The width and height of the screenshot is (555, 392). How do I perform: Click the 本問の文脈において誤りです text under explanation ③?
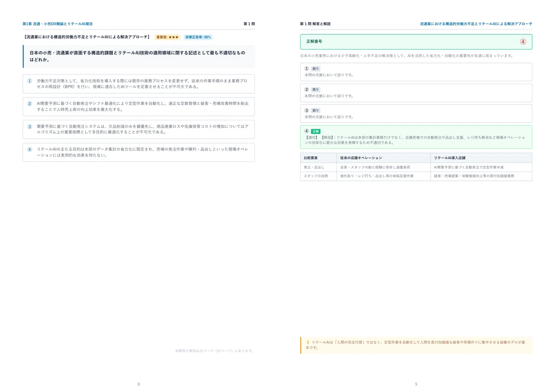pos(329,117)
